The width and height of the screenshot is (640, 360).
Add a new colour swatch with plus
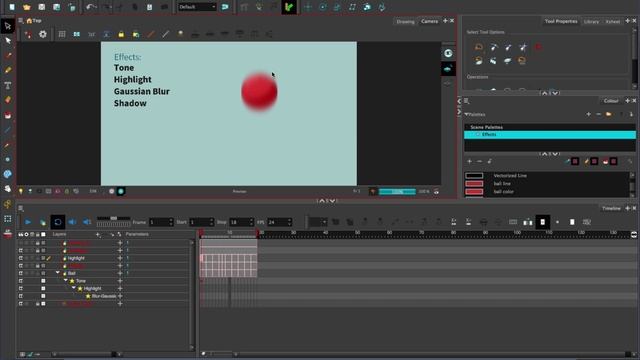coord(469,162)
